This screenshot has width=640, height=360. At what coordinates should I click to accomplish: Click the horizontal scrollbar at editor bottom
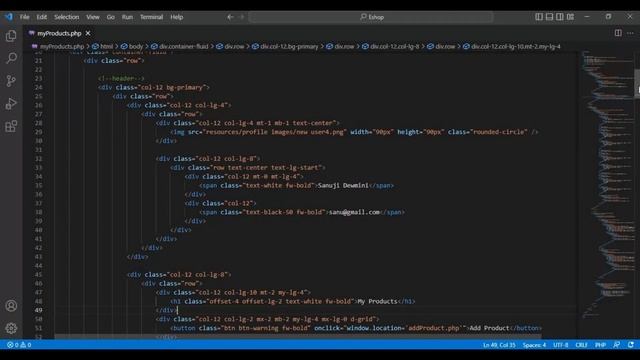click(x=298, y=337)
